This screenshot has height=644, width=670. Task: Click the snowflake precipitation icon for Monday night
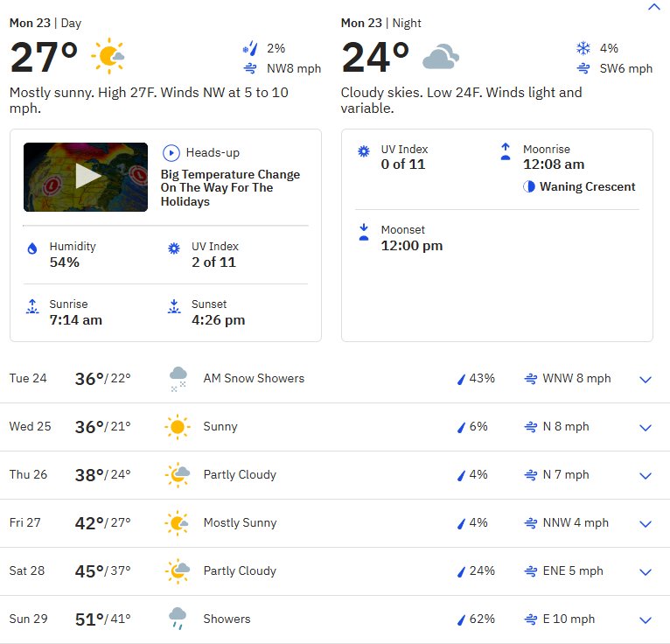pos(583,48)
